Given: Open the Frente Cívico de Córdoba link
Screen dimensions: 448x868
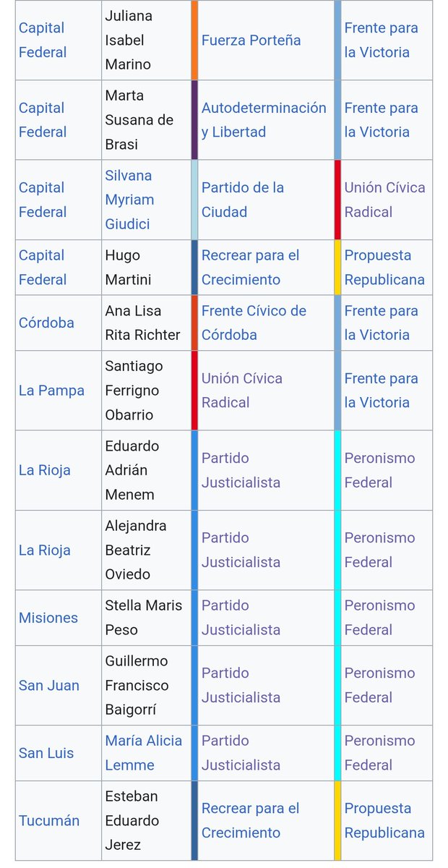Looking at the screenshot, I should click(x=254, y=323).
